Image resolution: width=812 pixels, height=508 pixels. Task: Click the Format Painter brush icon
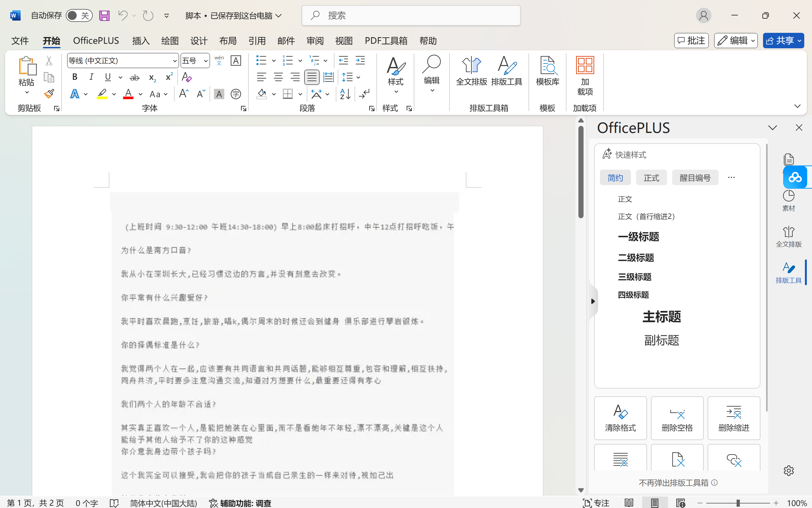pos(49,94)
